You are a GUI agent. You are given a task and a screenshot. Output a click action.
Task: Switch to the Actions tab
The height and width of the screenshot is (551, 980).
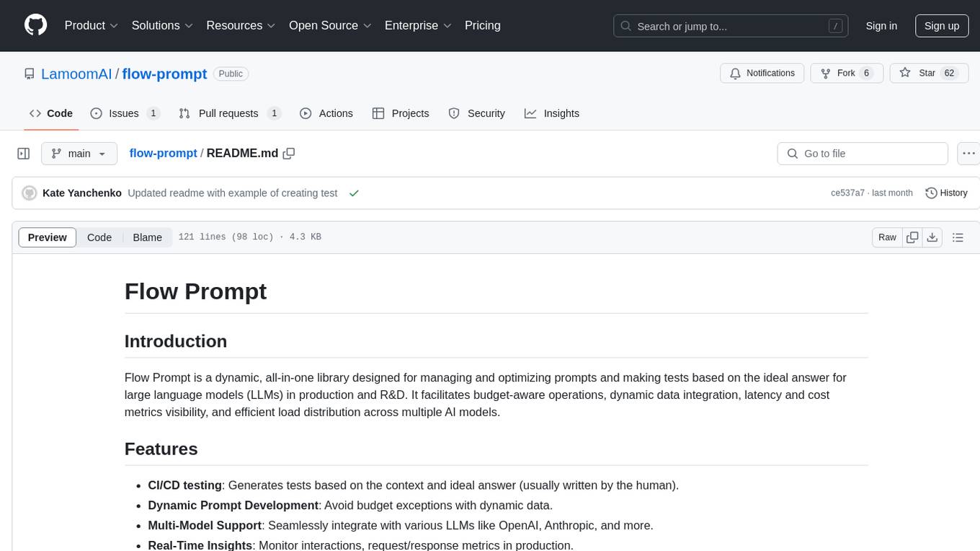[x=326, y=113]
